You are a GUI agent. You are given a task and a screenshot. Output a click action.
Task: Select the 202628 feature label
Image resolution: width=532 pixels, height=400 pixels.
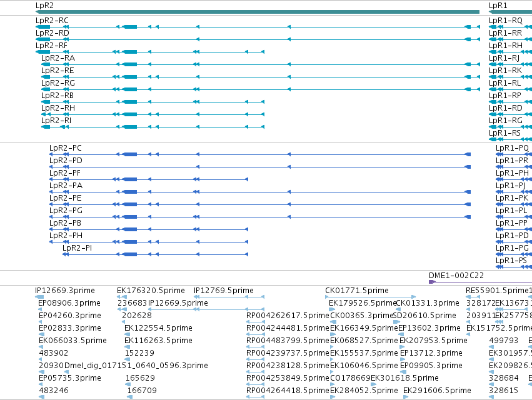click(x=137, y=316)
